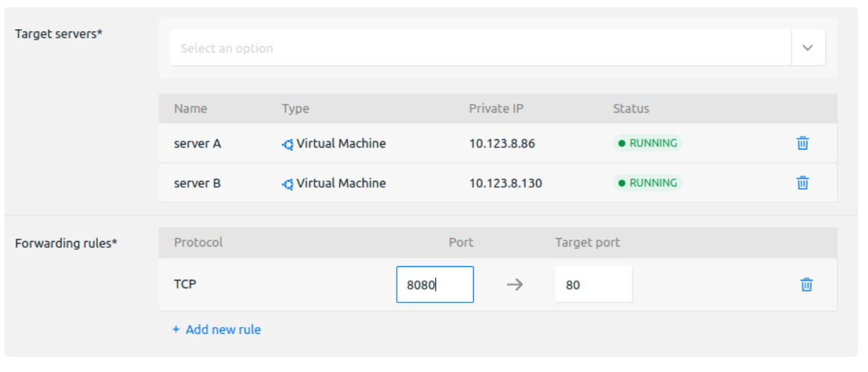Click the arrow between Port and Target port

pos(514,285)
